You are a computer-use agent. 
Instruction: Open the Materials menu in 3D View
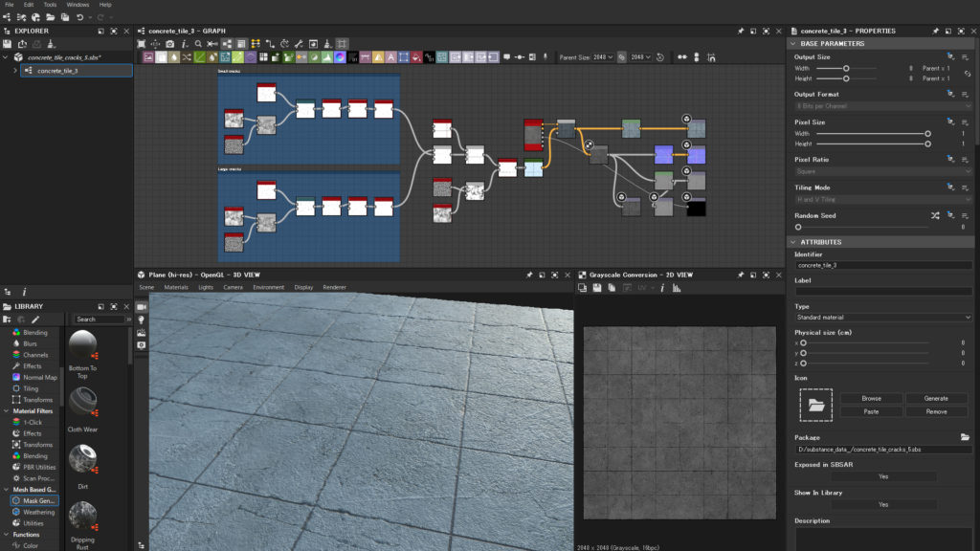176,287
